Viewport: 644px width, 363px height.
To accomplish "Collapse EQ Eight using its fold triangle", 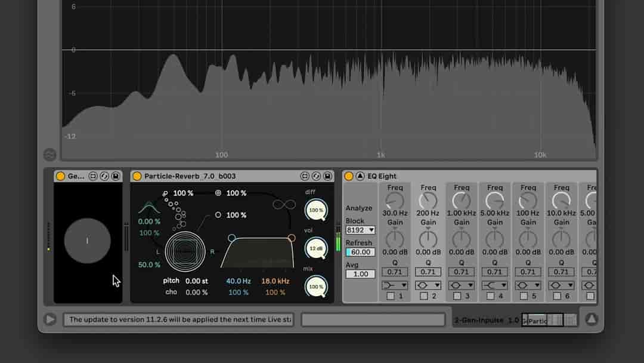I will [361, 176].
